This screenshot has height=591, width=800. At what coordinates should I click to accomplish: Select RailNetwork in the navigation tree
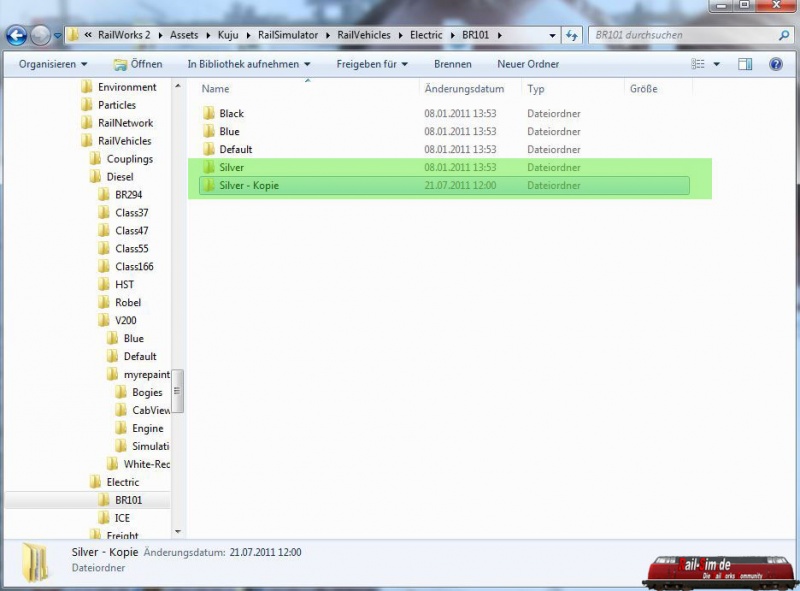click(117, 123)
